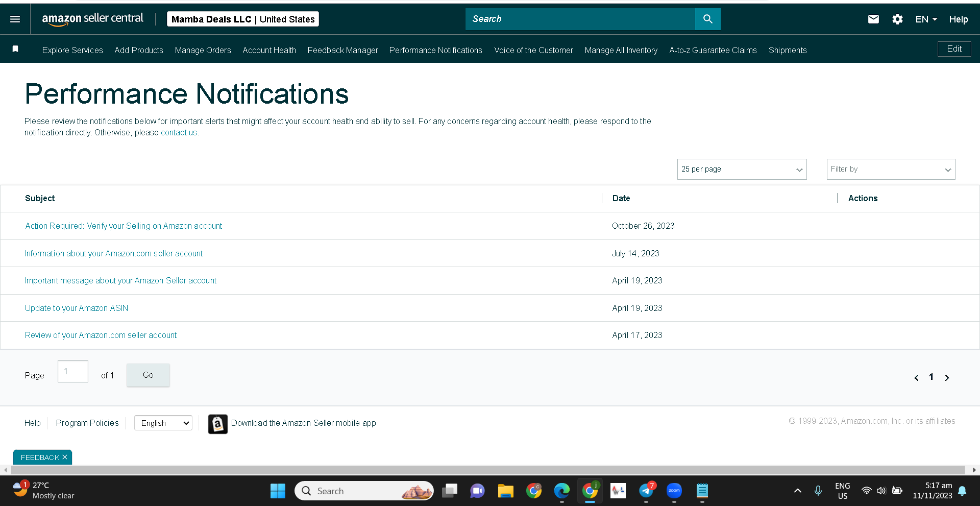Image resolution: width=980 pixels, height=506 pixels.
Task: Click the volume speaker tray icon
Action: click(881, 491)
